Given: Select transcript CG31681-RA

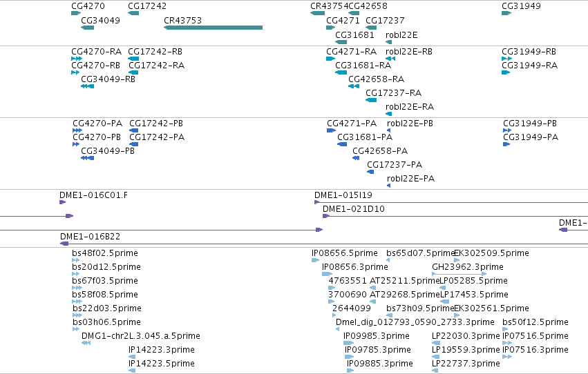Looking at the screenshot, I should [x=363, y=65].
